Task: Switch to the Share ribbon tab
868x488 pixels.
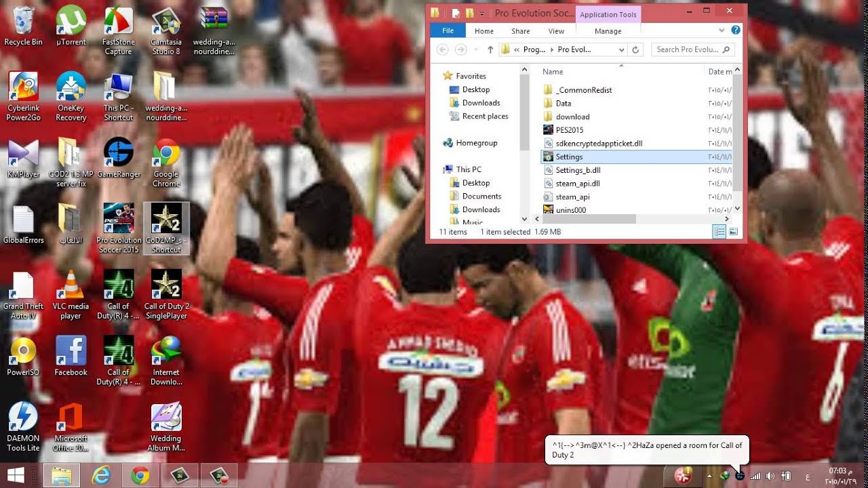Action: 521,30
